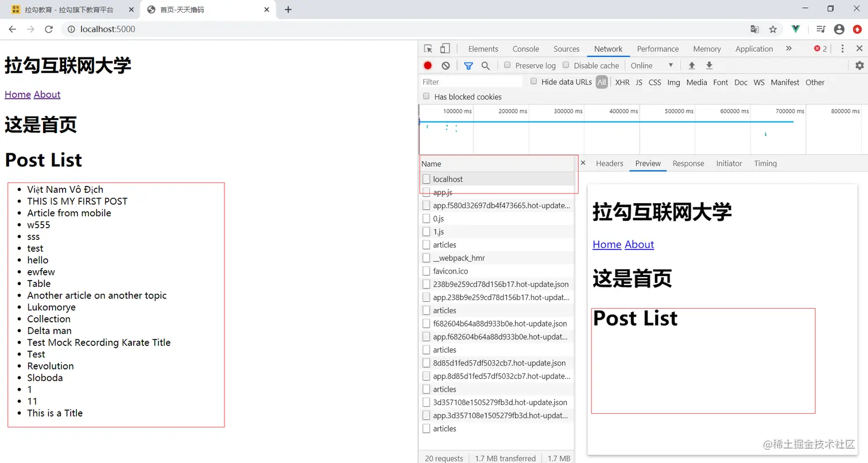868x463 pixels.
Task: Reload the localhost:5000 page
Action: click(x=49, y=29)
